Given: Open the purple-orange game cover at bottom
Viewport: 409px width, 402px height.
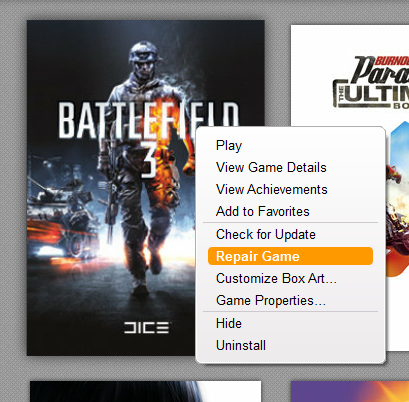Looking at the screenshot, I should (350, 391).
